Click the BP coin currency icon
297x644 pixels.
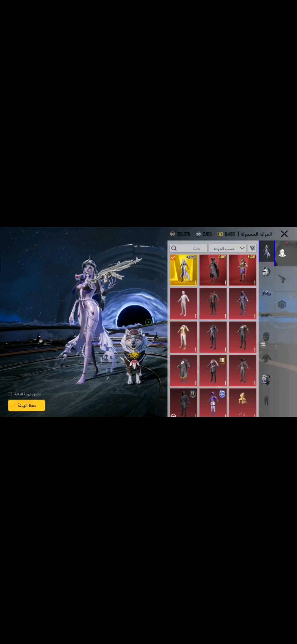coord(172,234)
